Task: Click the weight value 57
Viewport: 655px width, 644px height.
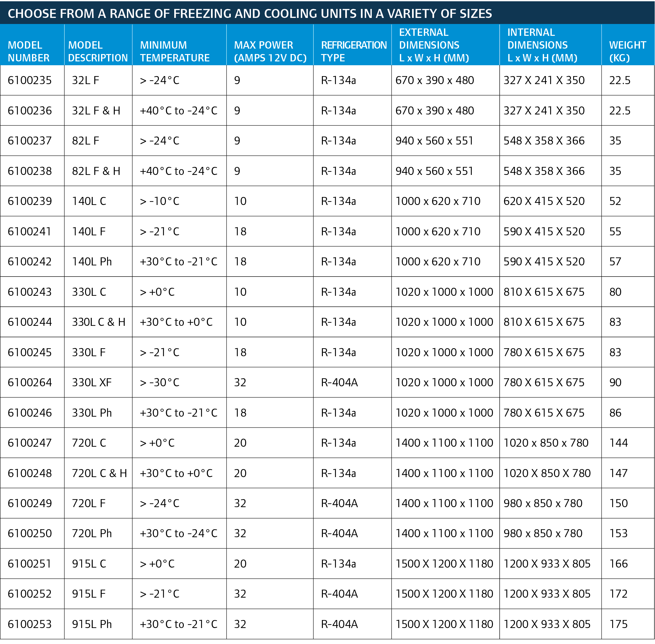Action: click(615, 262)
